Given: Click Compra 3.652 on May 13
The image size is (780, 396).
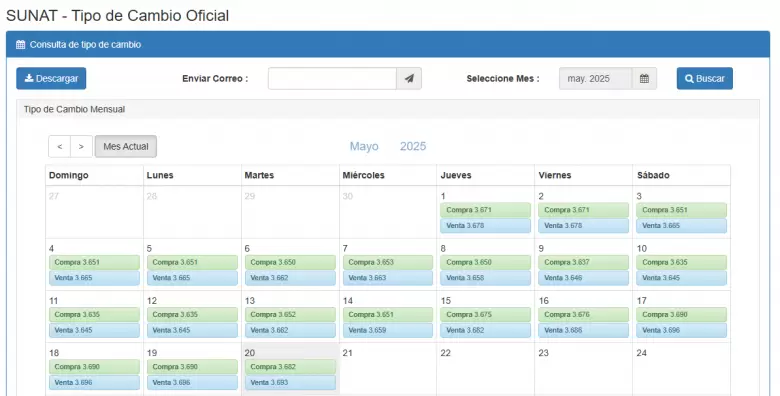Looking at the screenshot, I should coord(290,314).
